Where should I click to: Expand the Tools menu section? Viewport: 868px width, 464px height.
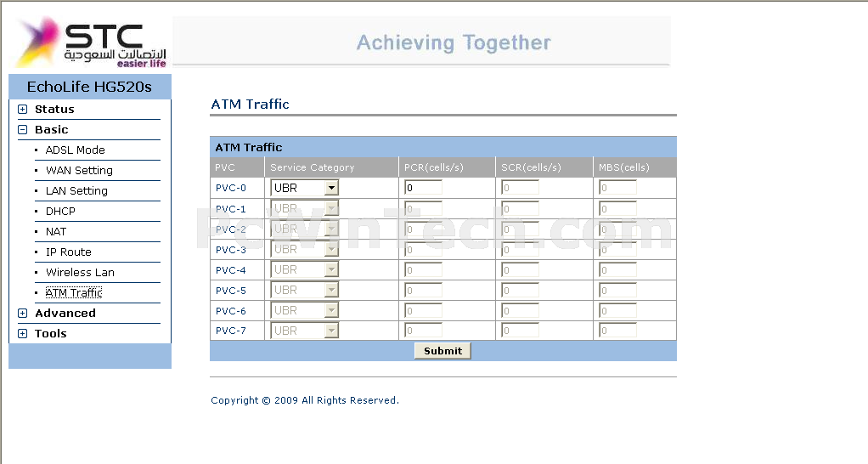pos(23,334)
